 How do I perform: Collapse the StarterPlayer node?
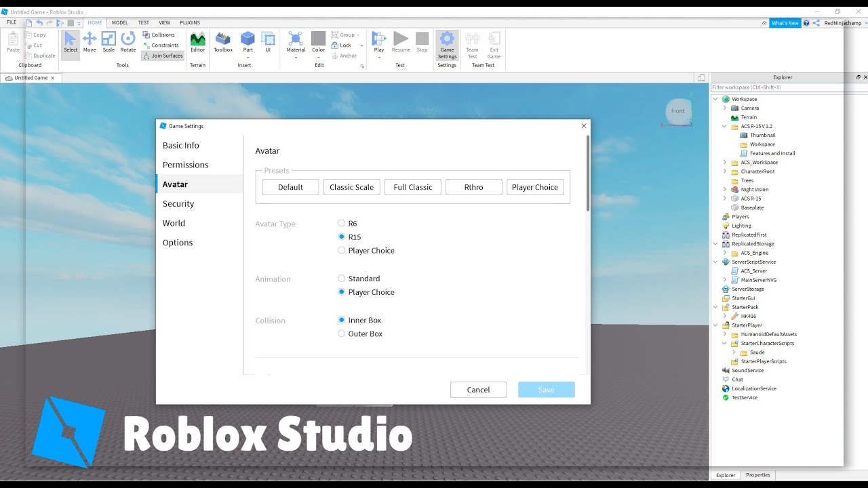(715, 325)
